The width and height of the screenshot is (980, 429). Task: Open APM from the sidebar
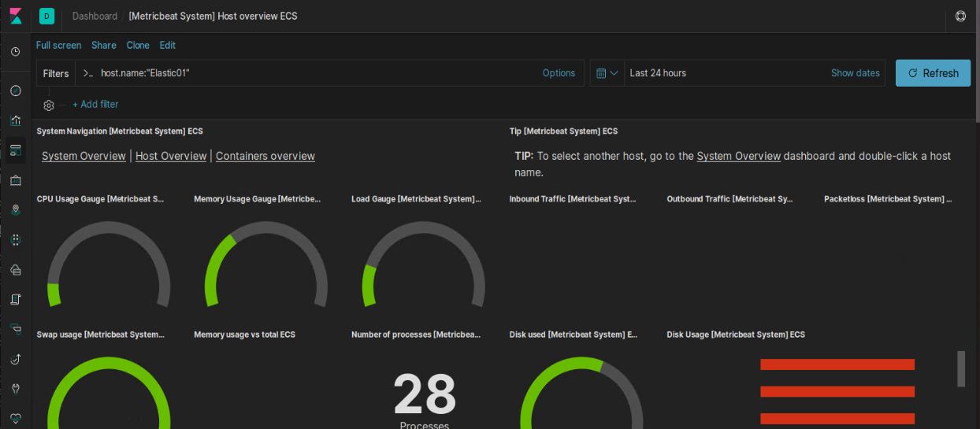point(16,329)
